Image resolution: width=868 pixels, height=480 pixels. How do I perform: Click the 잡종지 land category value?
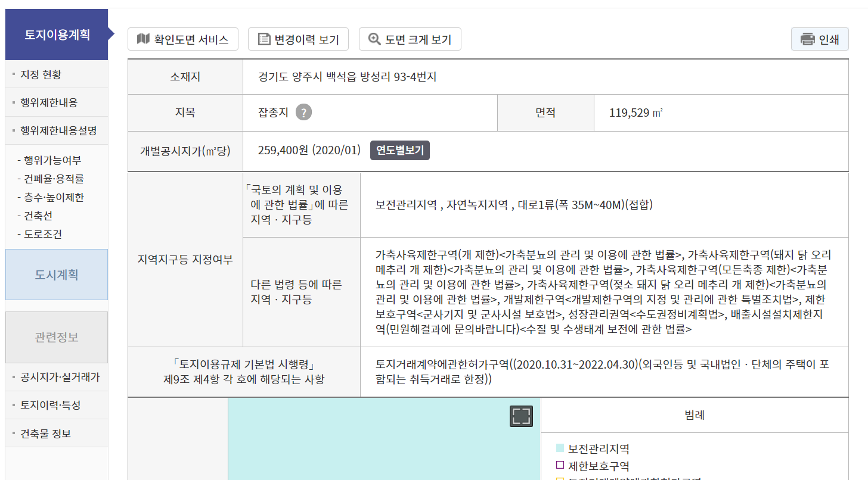pyautogui.click(x=273, y=112)
